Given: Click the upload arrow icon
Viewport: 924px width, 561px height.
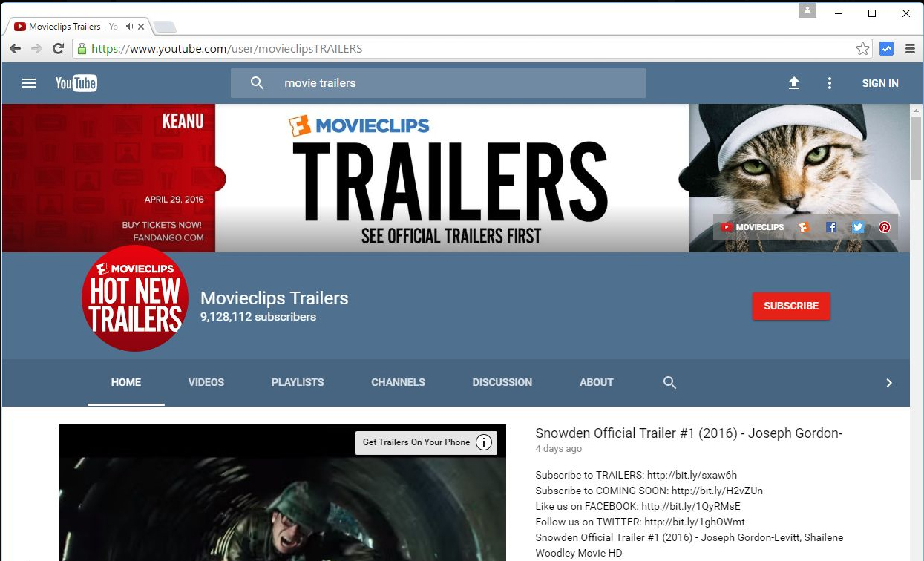Looking at the screenshot, I should coord(794,83).
